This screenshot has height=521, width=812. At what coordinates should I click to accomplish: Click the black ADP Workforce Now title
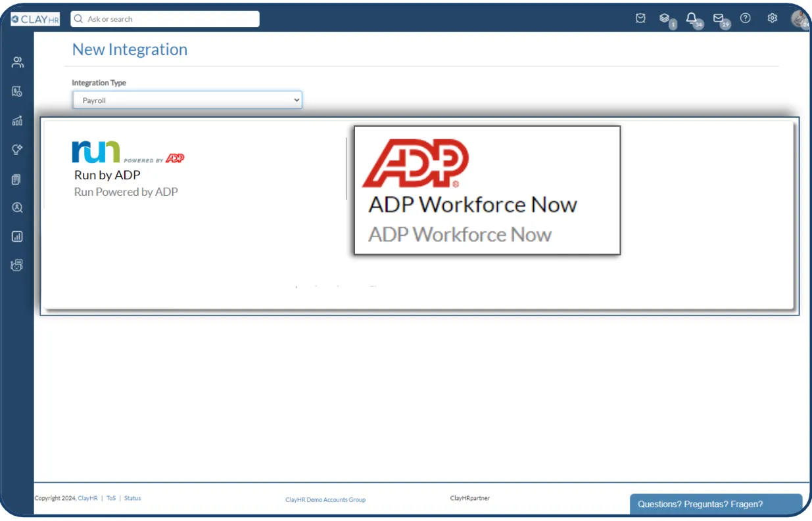click(x=473, y=205)
